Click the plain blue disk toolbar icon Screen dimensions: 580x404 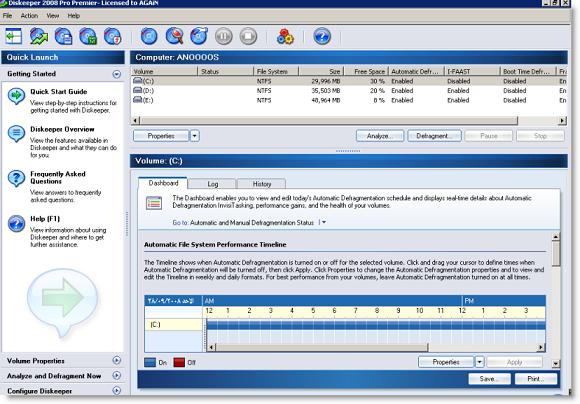pos(149,36)
